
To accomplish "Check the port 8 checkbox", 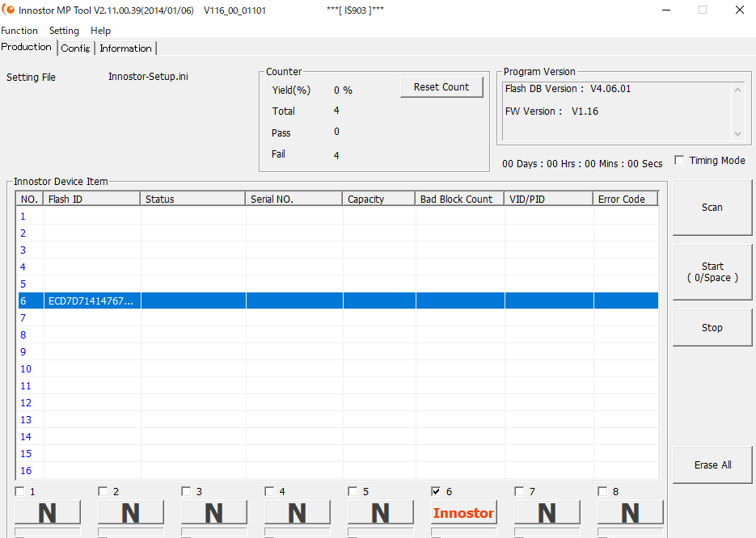I will pyautogui.click(x=602, y=491).
